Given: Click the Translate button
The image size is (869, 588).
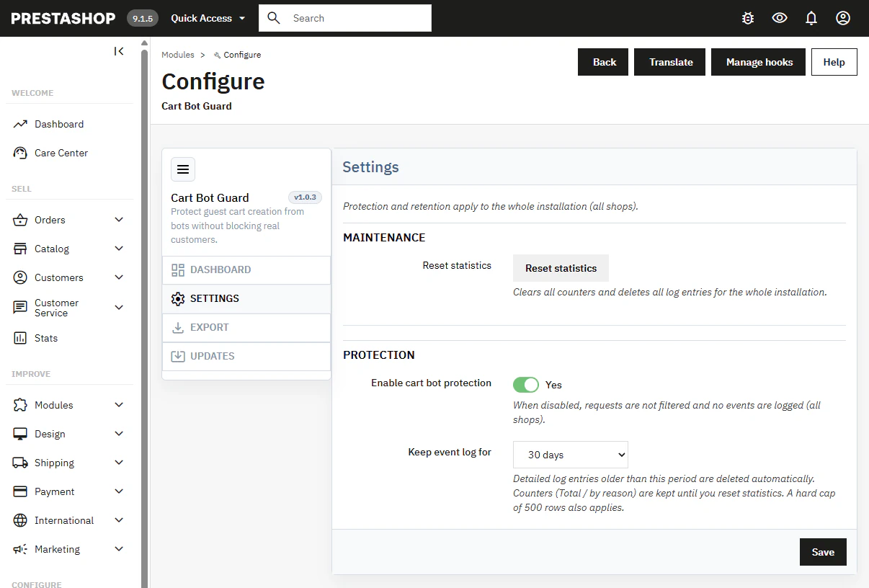Looking at the screenshot, I should coord(670,62).
